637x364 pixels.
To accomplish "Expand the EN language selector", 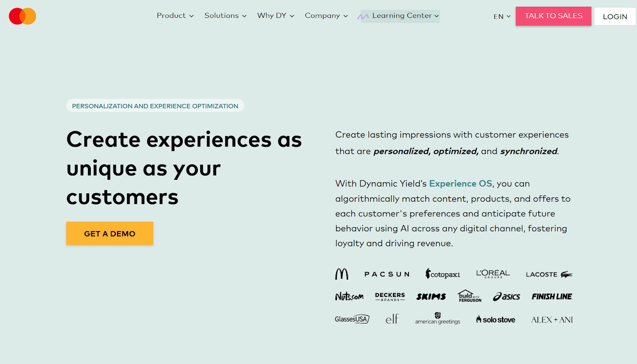I will click(x=502, y=16).
